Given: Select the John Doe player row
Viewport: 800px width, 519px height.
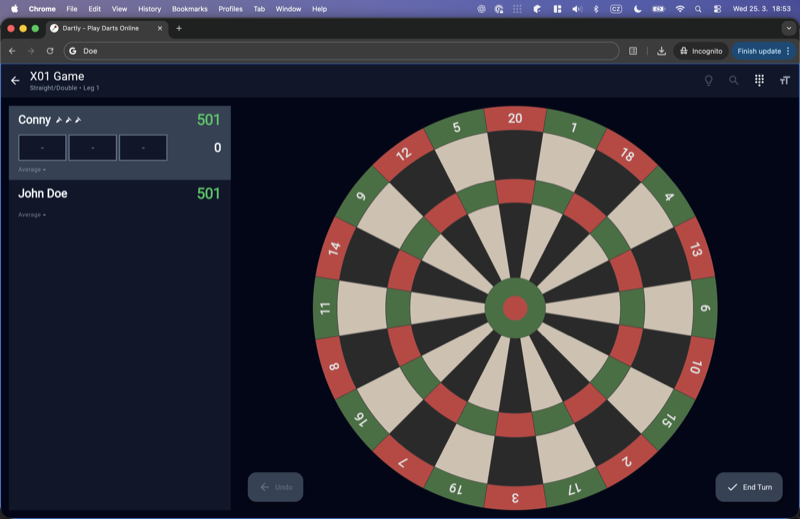Looking at the screenshot, I should pyautogui.click(x=119, y=203).
